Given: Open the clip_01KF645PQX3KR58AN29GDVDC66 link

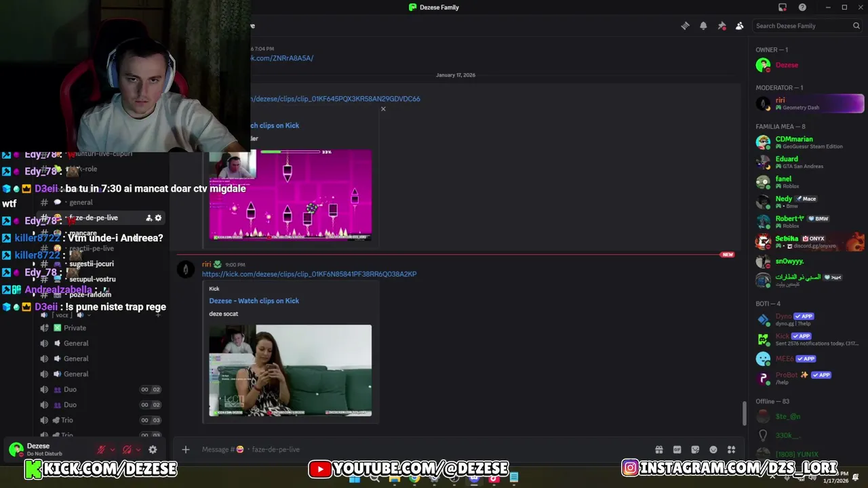Looking at the screenshot, I should [336, 98].
